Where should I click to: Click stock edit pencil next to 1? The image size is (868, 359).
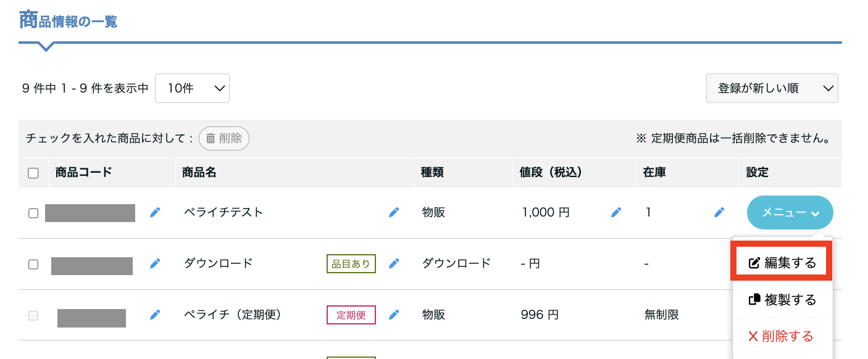coord(719,212)
